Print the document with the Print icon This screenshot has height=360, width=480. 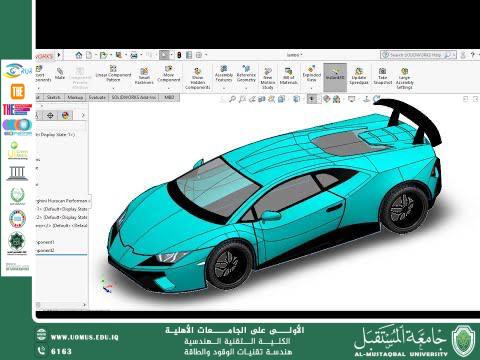pyautogui.click(x=134, y=55)
